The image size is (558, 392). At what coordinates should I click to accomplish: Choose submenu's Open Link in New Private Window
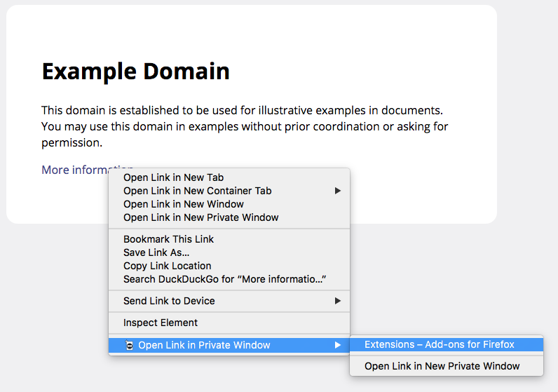pos(442,366)
